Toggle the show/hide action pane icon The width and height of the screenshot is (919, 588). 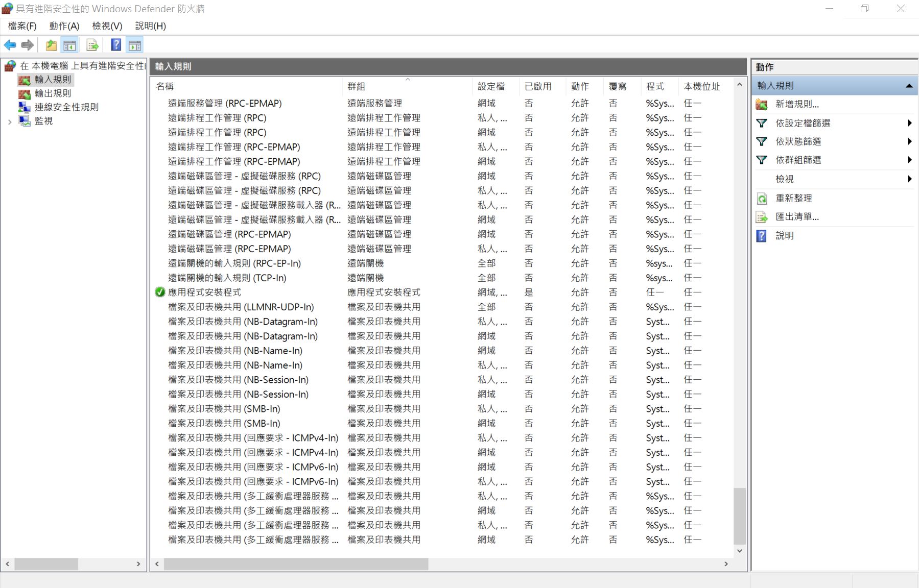(x=135, y=45)
